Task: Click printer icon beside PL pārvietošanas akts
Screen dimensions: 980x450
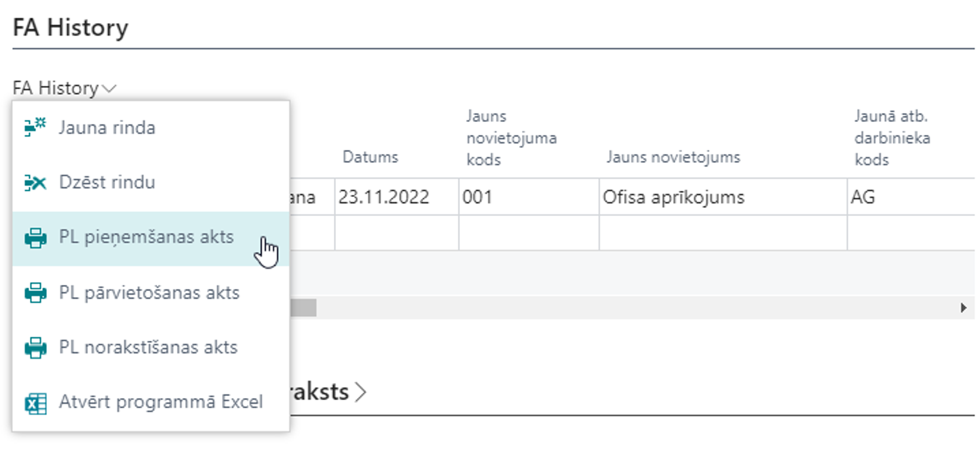Action: (35, 293)
